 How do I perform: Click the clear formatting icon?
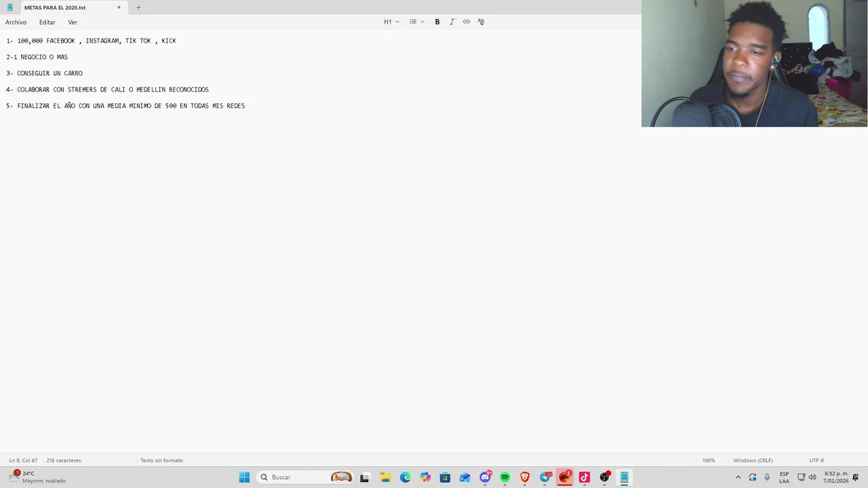[x=481, y=22]
